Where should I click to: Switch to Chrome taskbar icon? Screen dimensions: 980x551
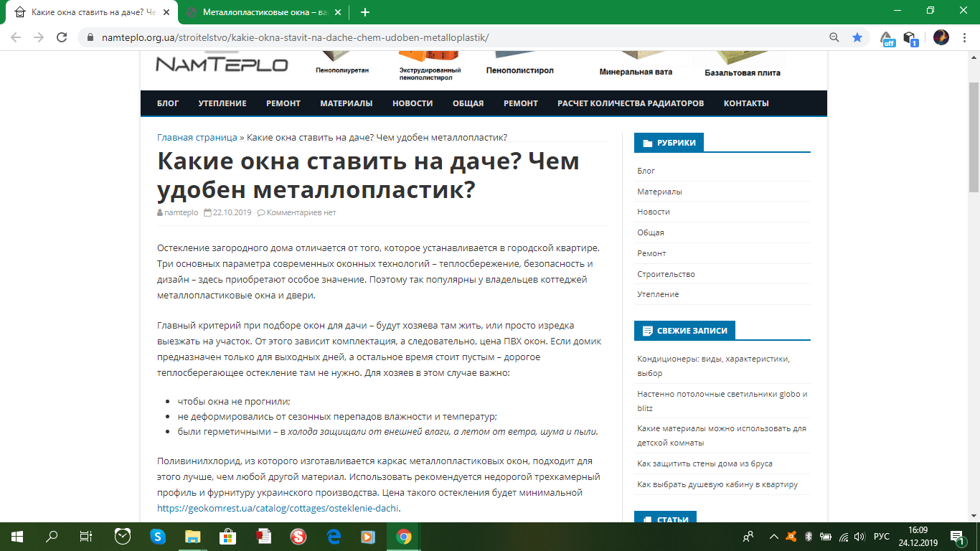(x=403, y=536)
